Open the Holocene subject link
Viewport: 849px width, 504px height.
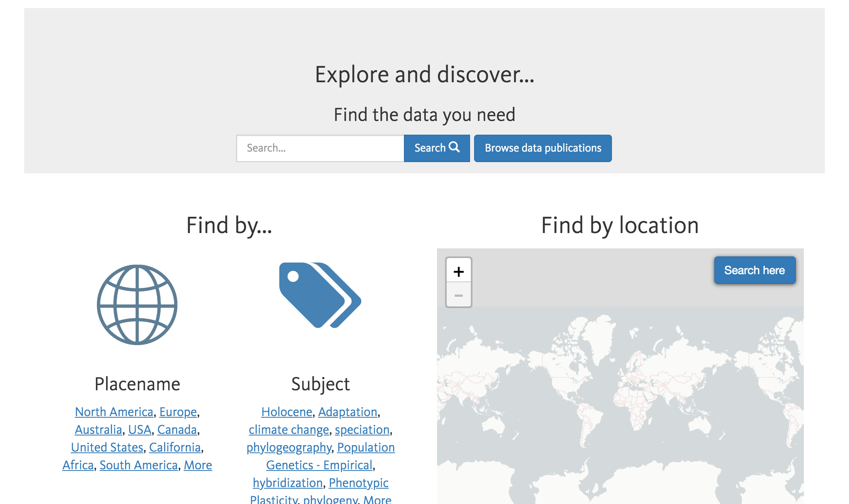287,412
